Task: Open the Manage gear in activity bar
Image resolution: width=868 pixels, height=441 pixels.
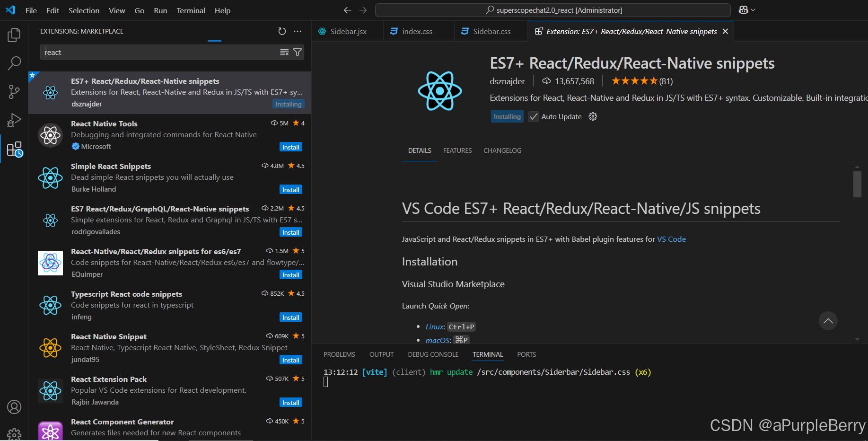Action: point(14,434)
